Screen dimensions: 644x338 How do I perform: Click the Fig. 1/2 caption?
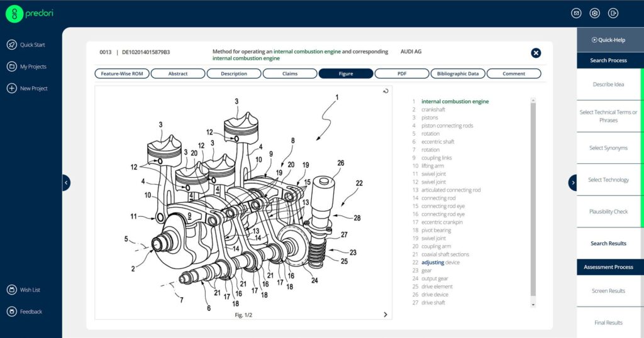click(243, 315)
